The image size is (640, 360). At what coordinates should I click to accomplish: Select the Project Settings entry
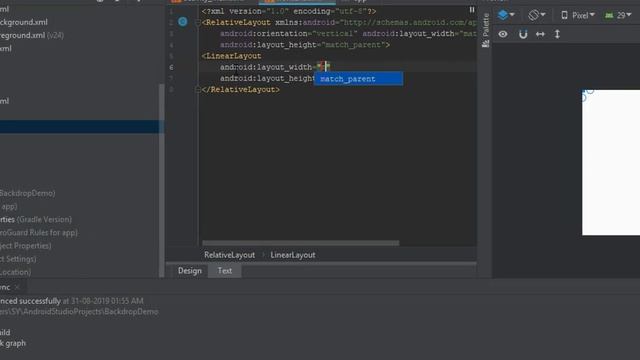pyautogui.click(x=18, y=259)
